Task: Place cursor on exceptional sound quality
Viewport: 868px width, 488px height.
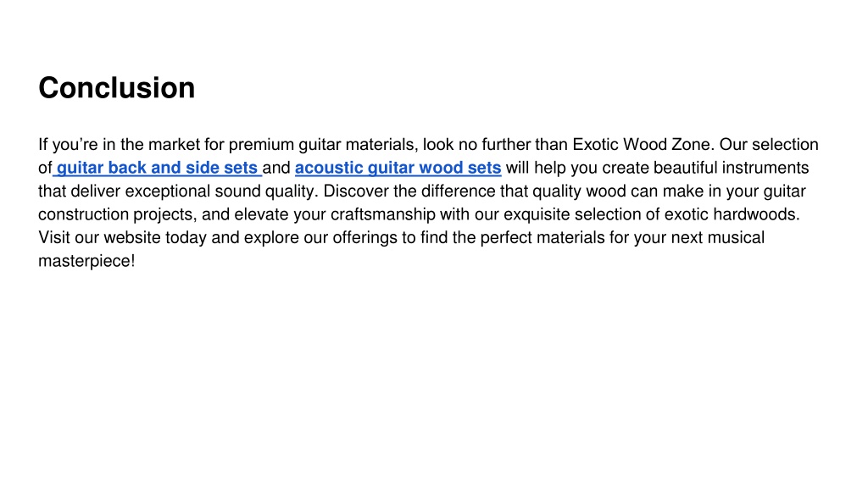Action: pyautogui.click(x=221, y=191)
